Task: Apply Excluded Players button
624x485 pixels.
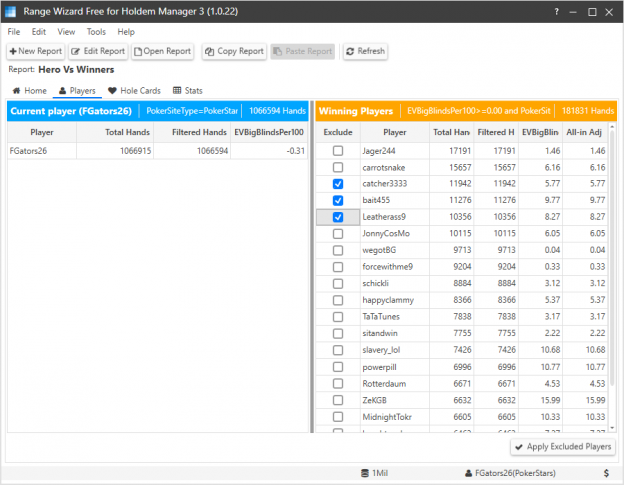Action: coord(563,447)
